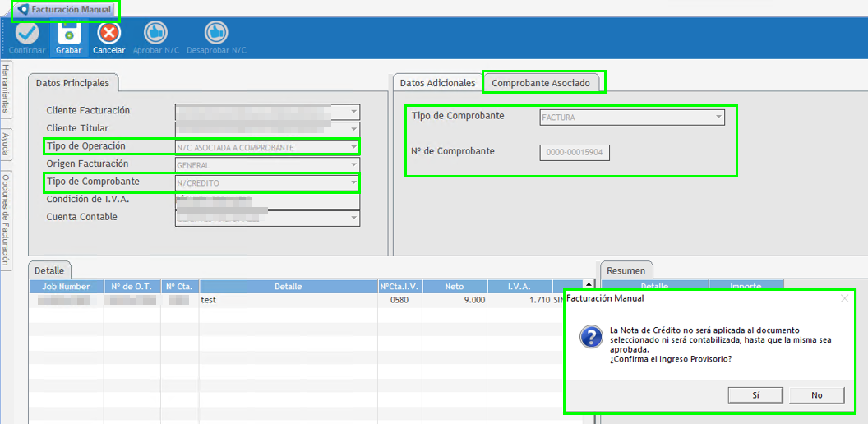Screen dimensions: 868x424
Task: Click the I.V.A. column header
Action: point(519,286)
